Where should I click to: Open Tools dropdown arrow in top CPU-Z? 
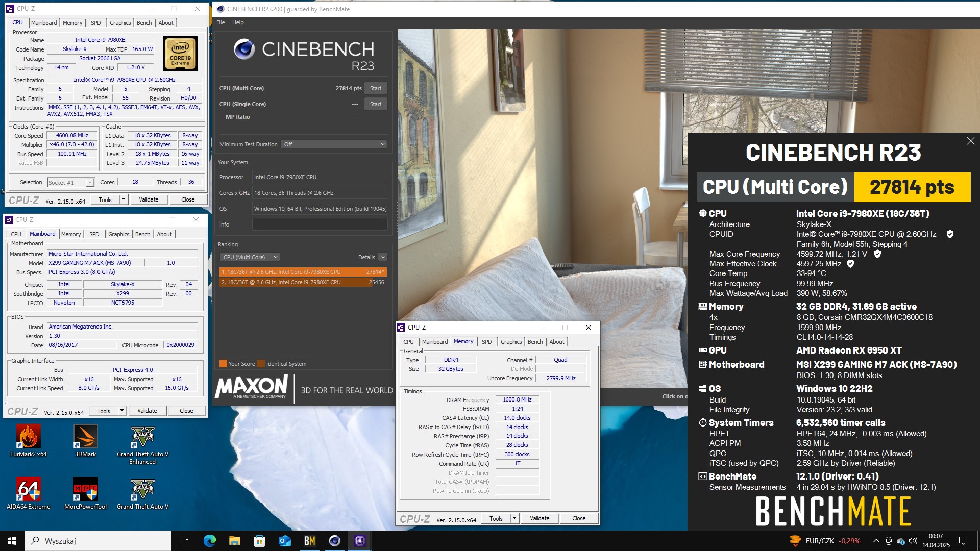124,199
